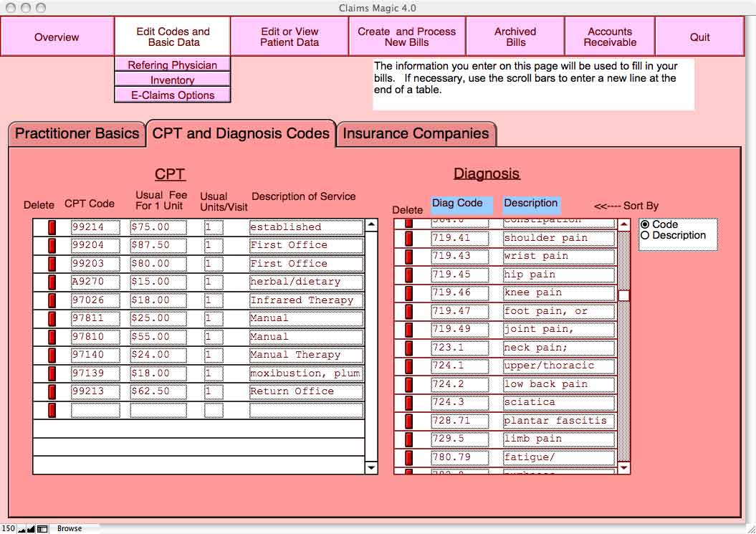Screen dimensions: 756x534
Task: Delete the CPT code 99203 row
Action: [52, 264]
